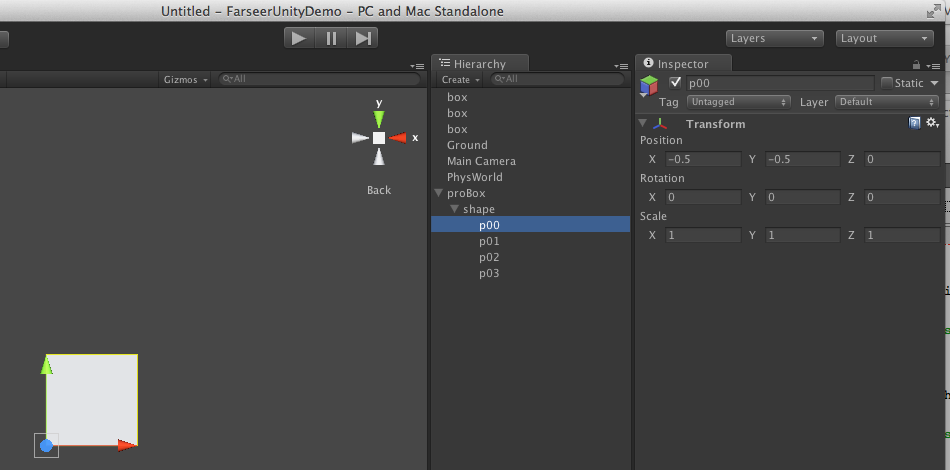Click the center cube of the orientation gizmo
950x470 pixels.
pyautogui.click(x=379, y=138)
